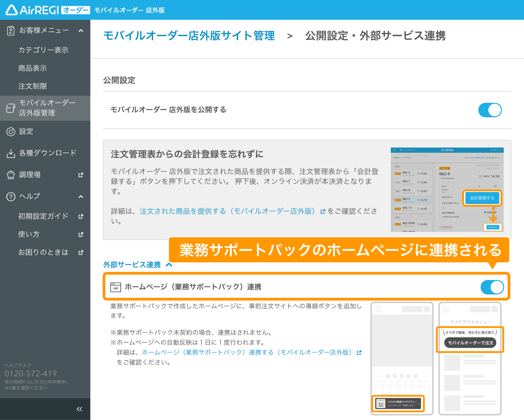The height and width of the screenshot is (420, 524).
Task: Toggle ホームページ(業務サポートパック)連携 switch
Action: pos(492,287)
